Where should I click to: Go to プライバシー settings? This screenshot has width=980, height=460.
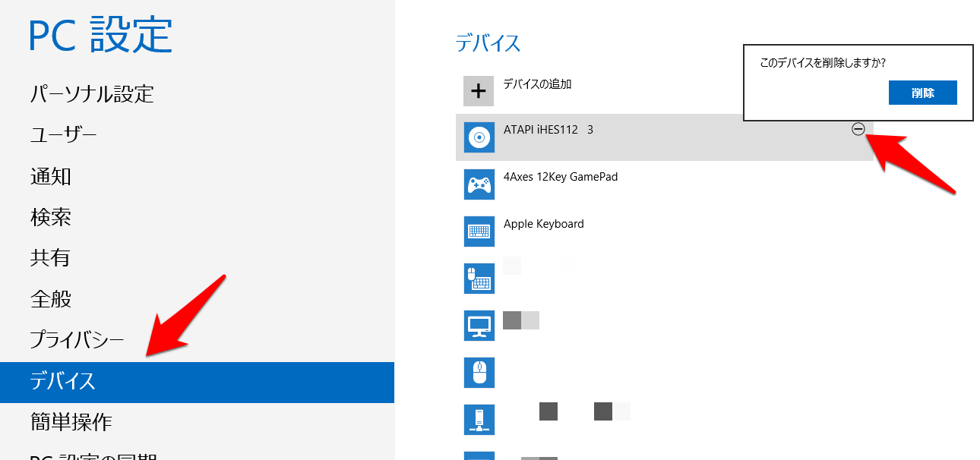pos(77,340)
